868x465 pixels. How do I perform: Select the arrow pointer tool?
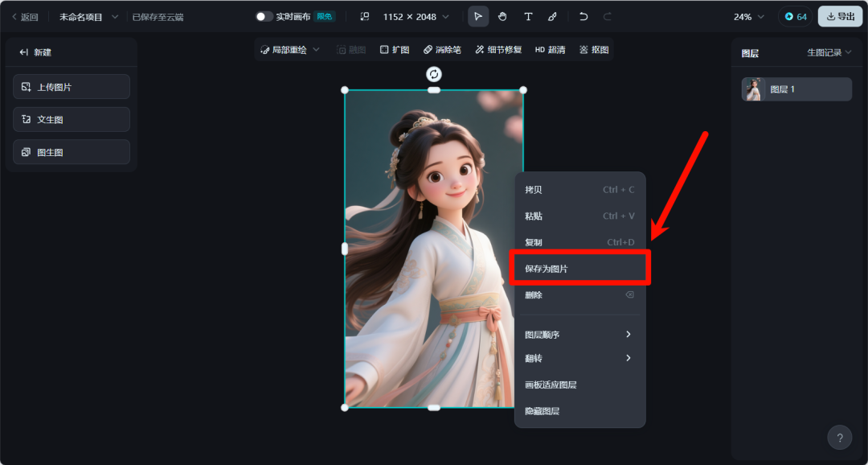pos(478,17)
